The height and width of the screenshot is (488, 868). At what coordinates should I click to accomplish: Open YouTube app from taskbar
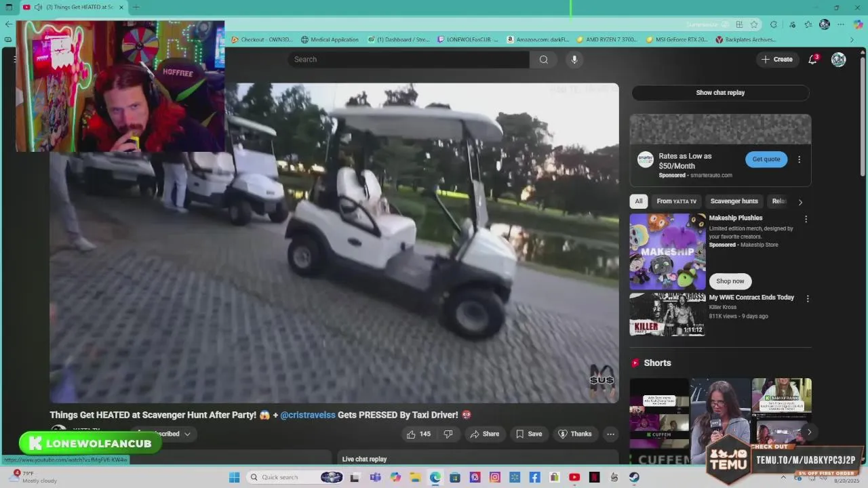pyautogui.click(x=574, y=477)
